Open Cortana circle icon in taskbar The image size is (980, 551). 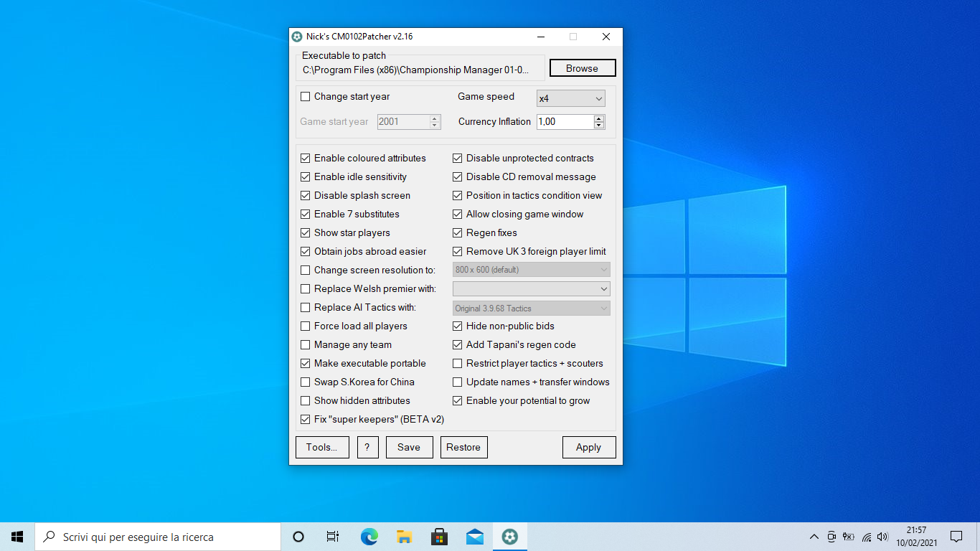[298, 537]
